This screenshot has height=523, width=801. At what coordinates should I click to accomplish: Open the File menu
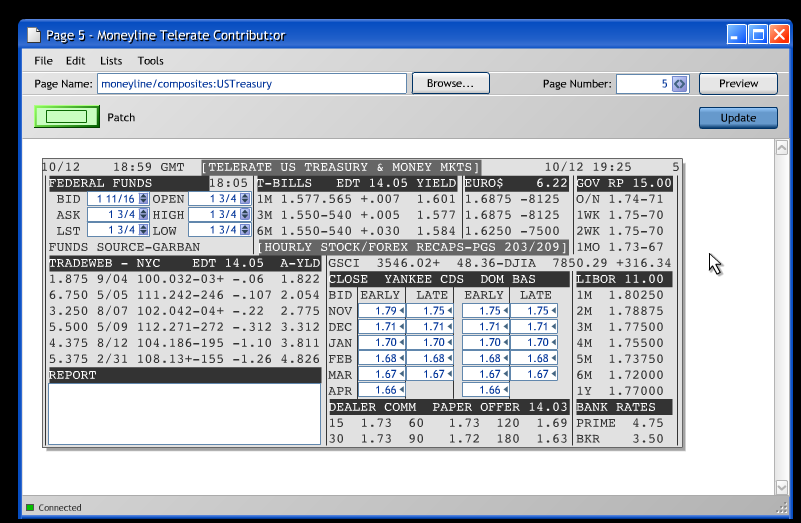[x=43, y=61]
